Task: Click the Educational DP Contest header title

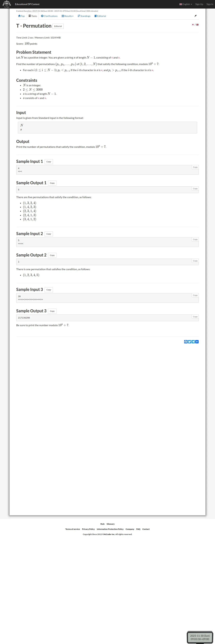Action: point(27,4)
